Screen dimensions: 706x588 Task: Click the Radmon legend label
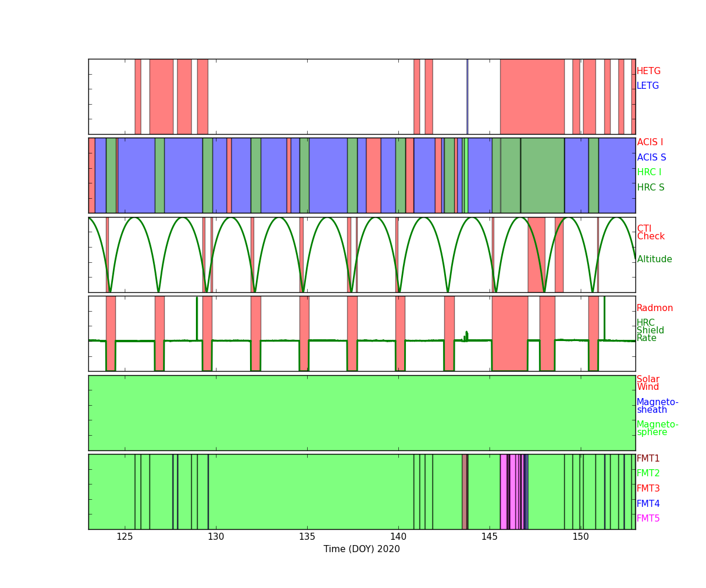[654, 308]
